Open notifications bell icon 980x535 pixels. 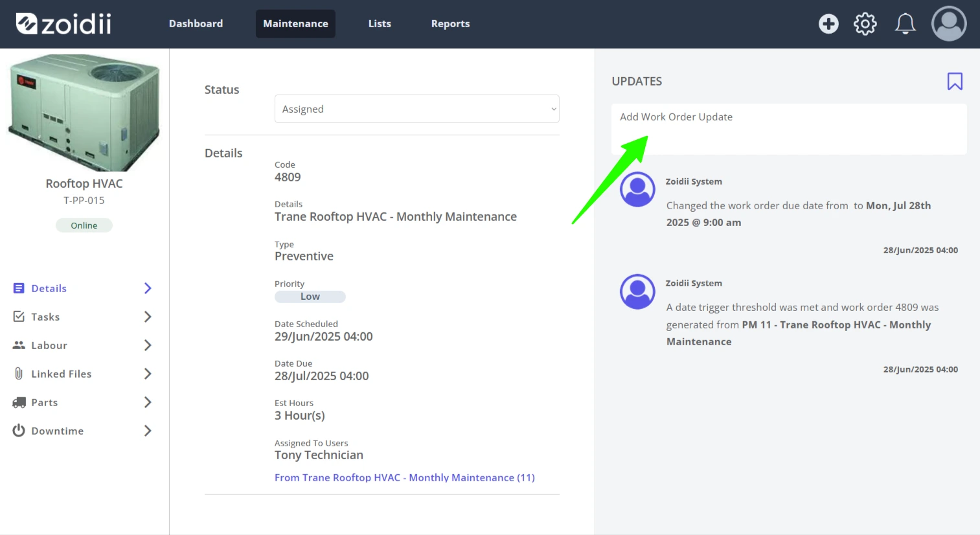tap(905, 24)
